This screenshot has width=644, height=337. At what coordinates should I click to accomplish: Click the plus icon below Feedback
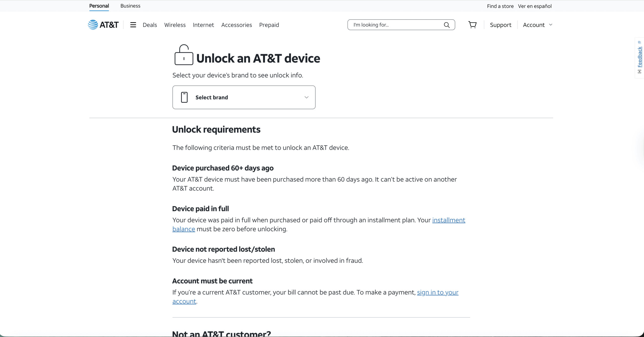pos(639,72)
